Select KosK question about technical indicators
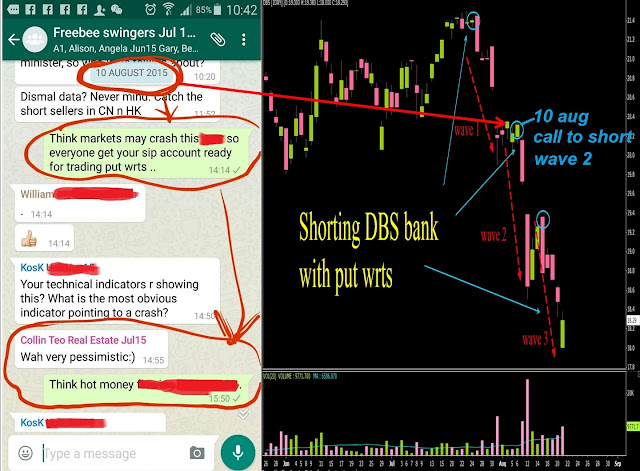Image resolution: width=640 pixels, height=471 pixels. 117,291
